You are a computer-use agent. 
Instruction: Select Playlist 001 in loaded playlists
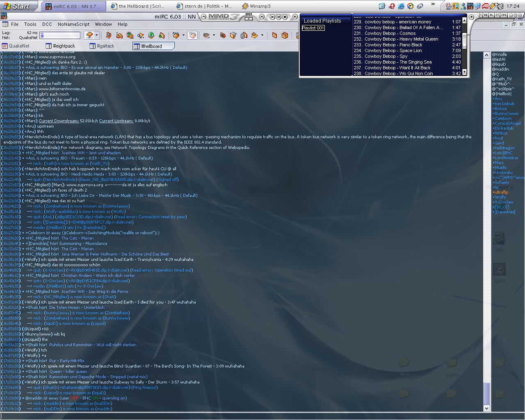(x=313, y=28)
